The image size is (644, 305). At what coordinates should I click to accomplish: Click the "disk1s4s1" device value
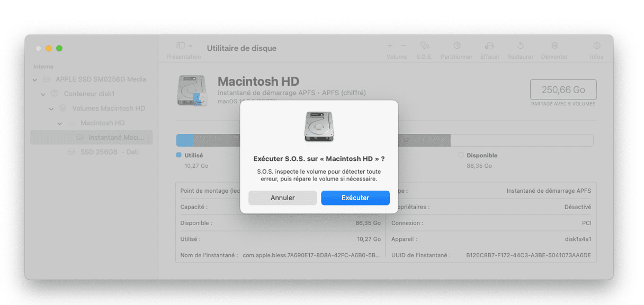578,239
